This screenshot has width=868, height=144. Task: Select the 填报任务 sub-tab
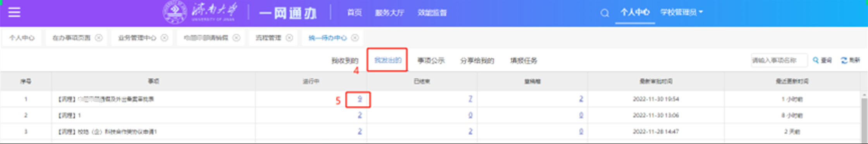pyautogui.click(x=524, y=61)
